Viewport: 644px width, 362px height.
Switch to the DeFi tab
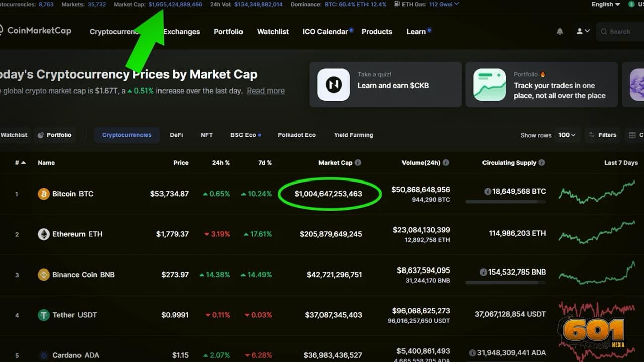pyautogui.click(x=176, y=135)
